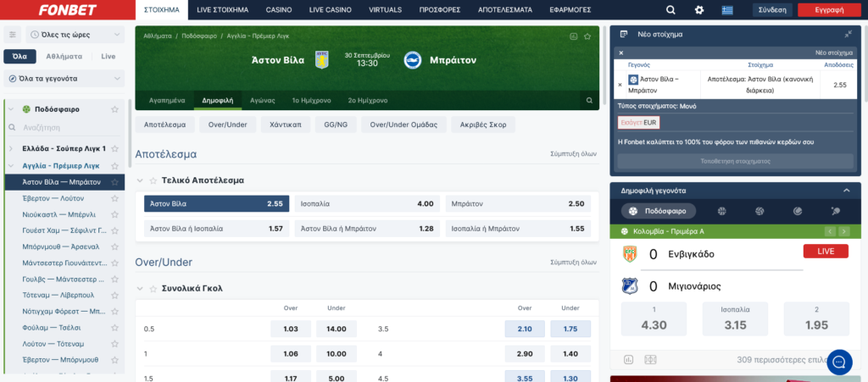Select basketball icon in popular events
868x382 pixels.
[x=722, y=211]
